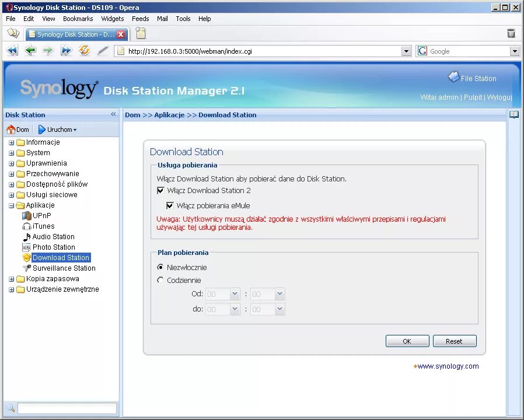Open the Edit menu
Image resolution: width=524 pixels, height=420 pixels.
(x=29, y=19)
